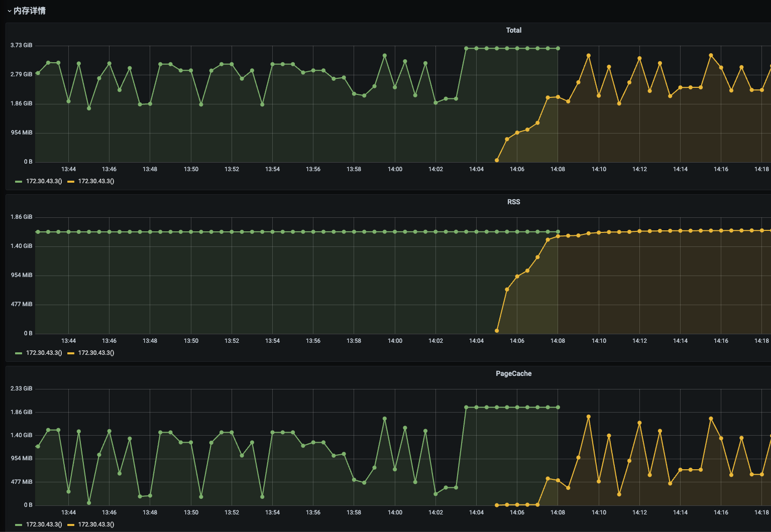
Task: Open the Total panel title menu
Action: 513,30
